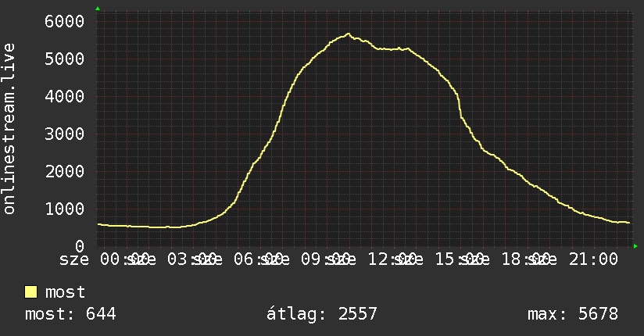
Task: Click the green arrow at the x-axis end
Action: point(635,246)
